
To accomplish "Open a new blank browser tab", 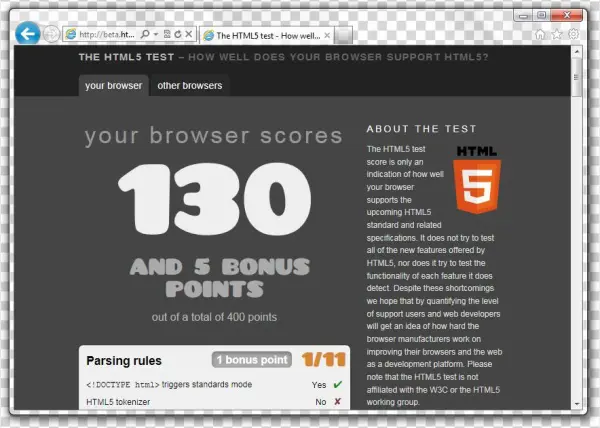I will [343, 35].
